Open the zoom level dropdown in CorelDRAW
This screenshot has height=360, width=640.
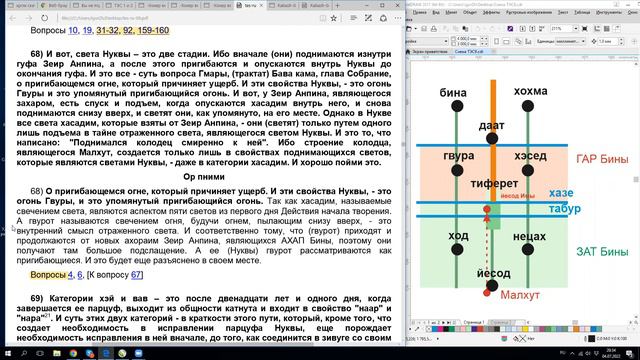(576, 29)
